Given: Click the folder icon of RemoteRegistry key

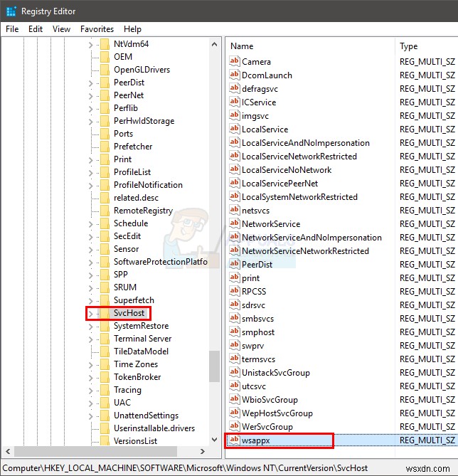Looking at the screenshot, I should [x=105, y=211].
